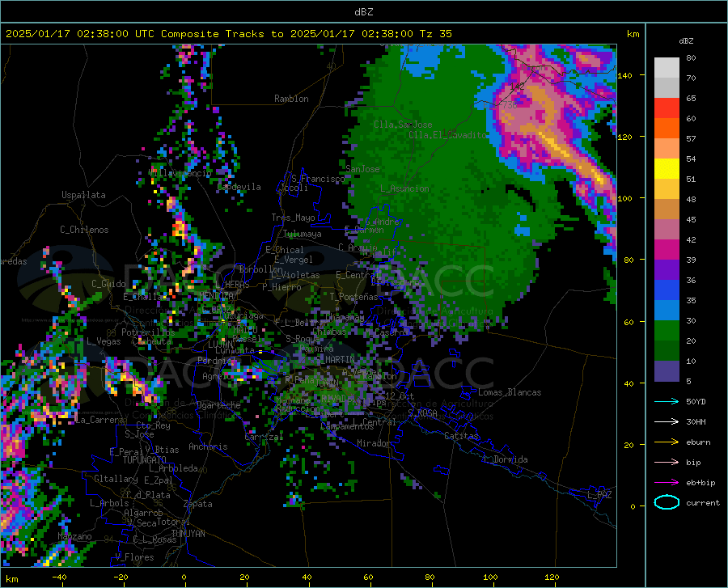
Task: Click the P_Hierro place label
Action: (281, 287)
